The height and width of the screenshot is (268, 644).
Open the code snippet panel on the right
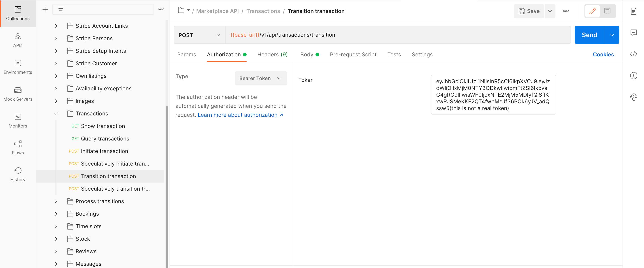click(x=634, y=54)
